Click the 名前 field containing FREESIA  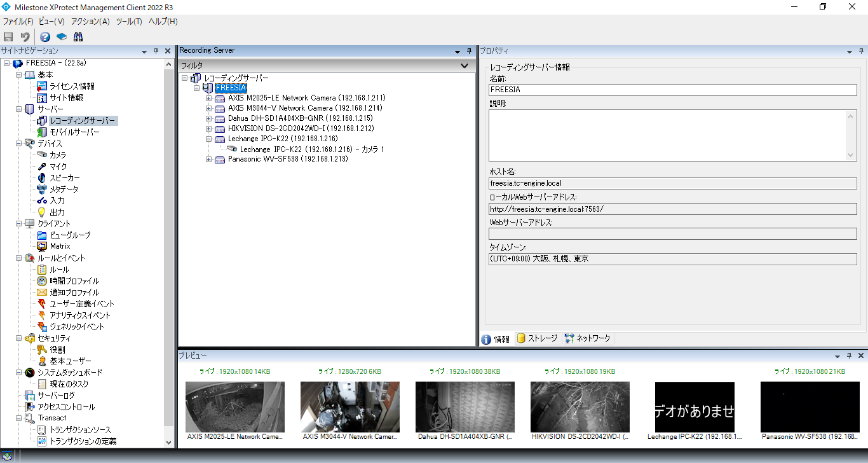(672, 90)
